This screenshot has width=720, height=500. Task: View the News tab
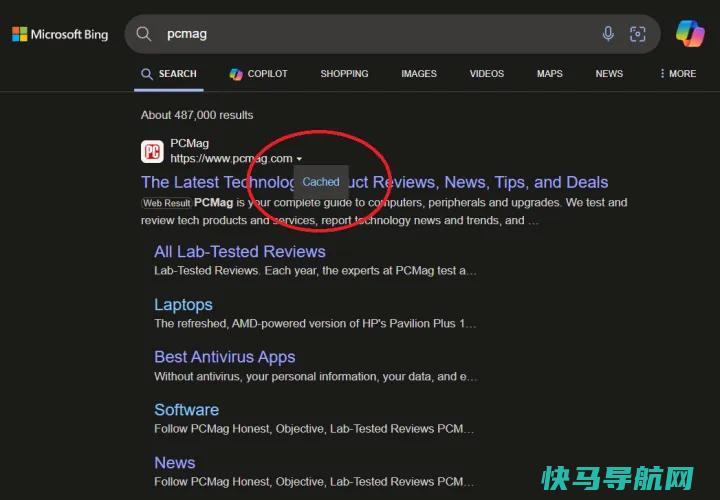pyautogui.click(x=609, y=74)
